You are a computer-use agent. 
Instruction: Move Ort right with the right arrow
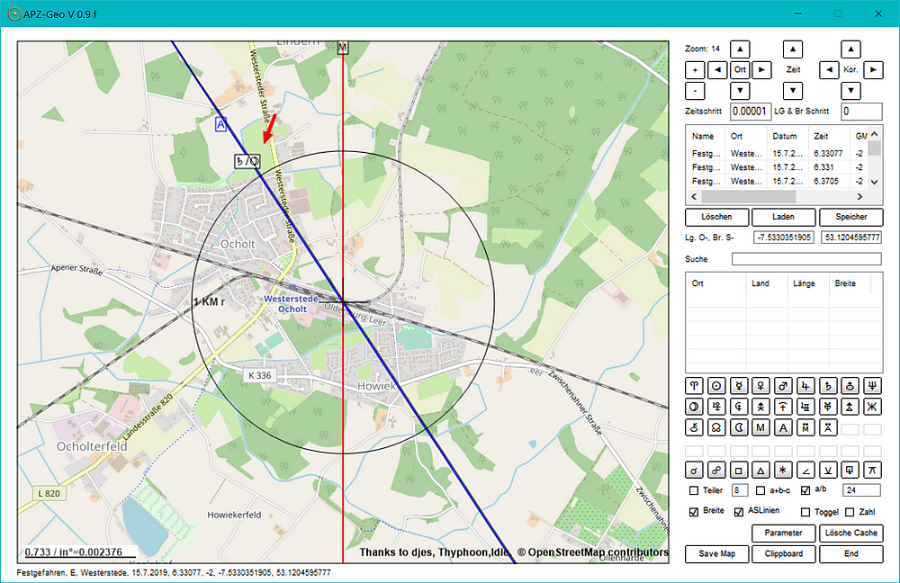click(x=762, y=70)
